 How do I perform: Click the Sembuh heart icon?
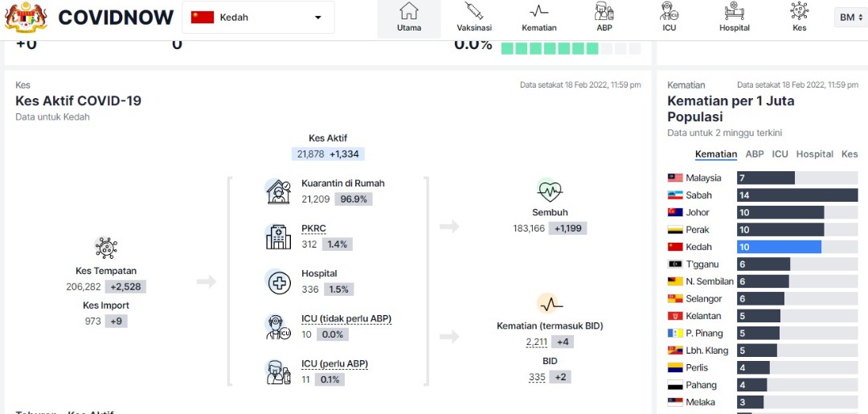point(550,191)
